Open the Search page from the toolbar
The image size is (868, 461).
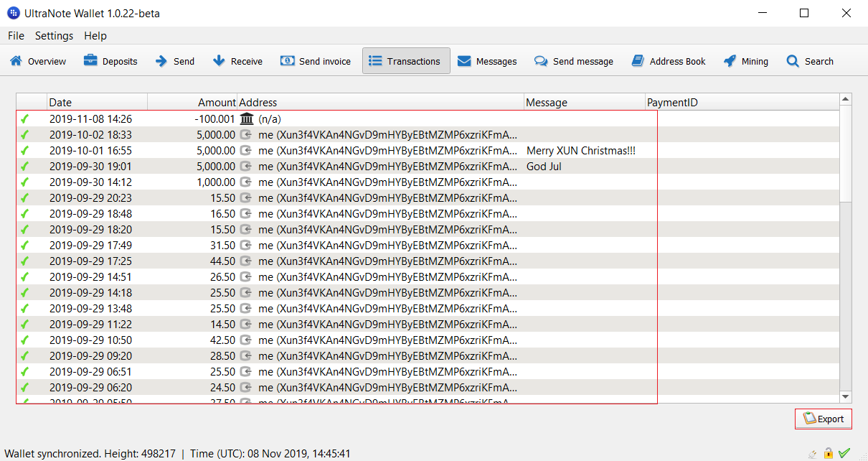(x=810, y=61)
